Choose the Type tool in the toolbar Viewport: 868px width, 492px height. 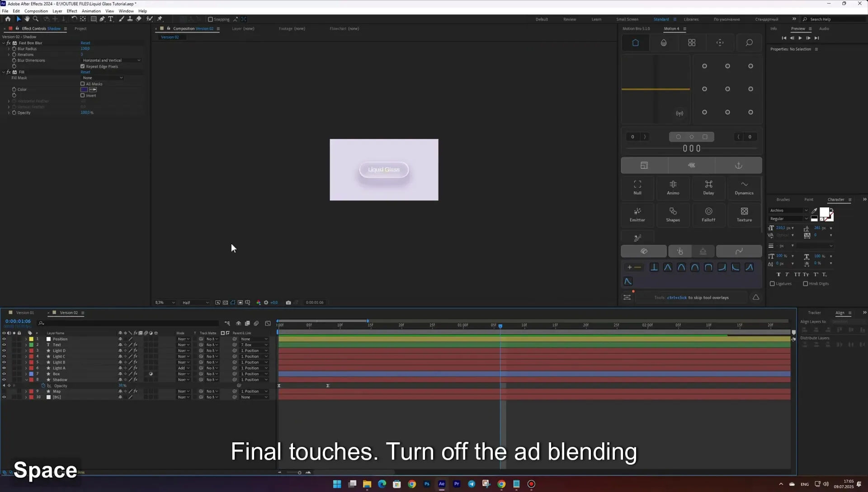(111, 19)
